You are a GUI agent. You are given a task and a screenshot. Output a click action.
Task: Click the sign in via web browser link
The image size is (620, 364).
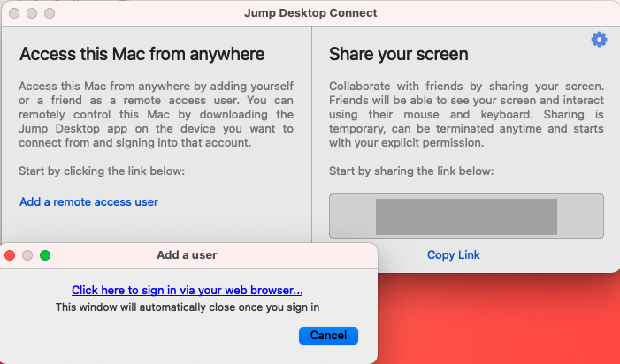coord(188,290)
